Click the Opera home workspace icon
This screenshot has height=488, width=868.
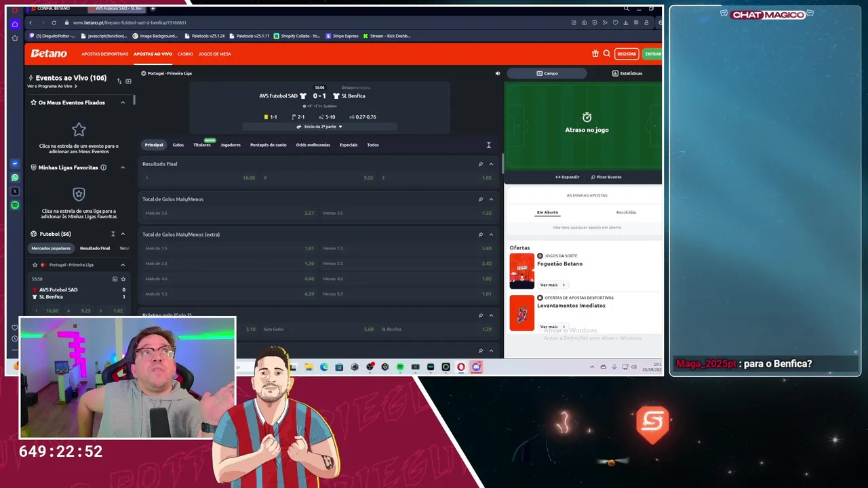(15, 24)
